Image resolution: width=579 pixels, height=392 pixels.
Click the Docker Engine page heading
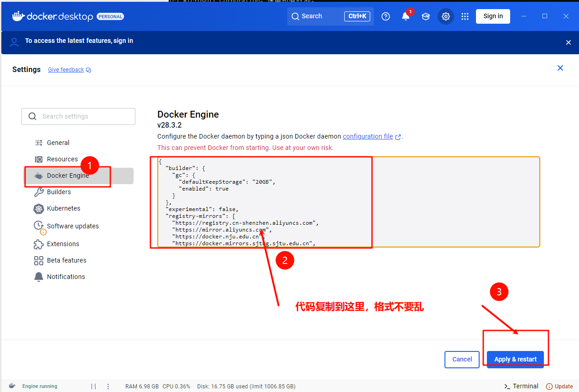coord(188,114)
